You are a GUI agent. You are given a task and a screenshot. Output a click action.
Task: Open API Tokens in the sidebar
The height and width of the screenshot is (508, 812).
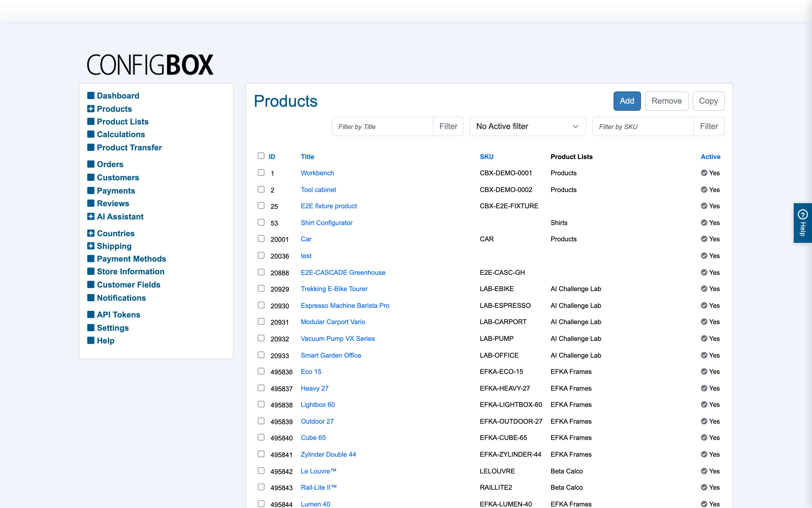[x=119, y=315]
